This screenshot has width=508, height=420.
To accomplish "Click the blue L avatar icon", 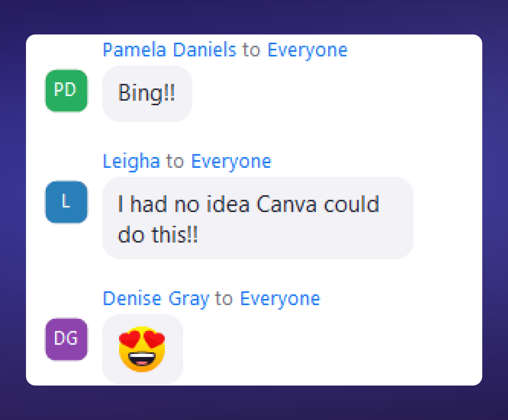I will click(66, 202).
